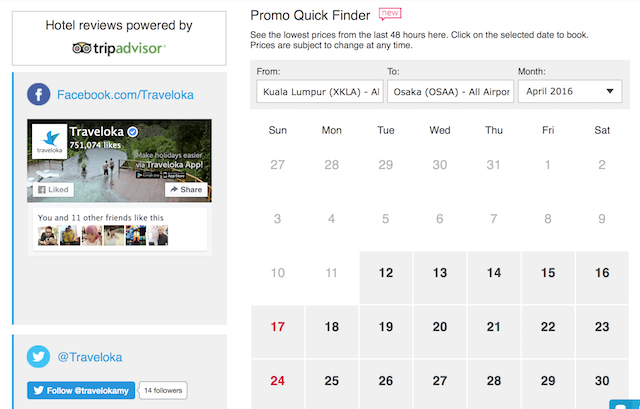
Task: Choose April 30 on the calendar
Action: [x=602, y=380]
